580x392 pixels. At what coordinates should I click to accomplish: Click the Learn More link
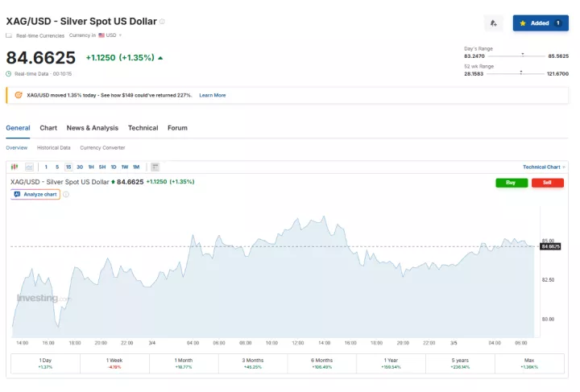213,95
